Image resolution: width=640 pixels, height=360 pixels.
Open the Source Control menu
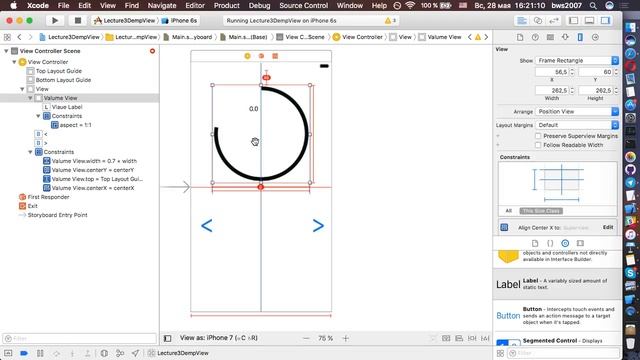coord(303,5)
